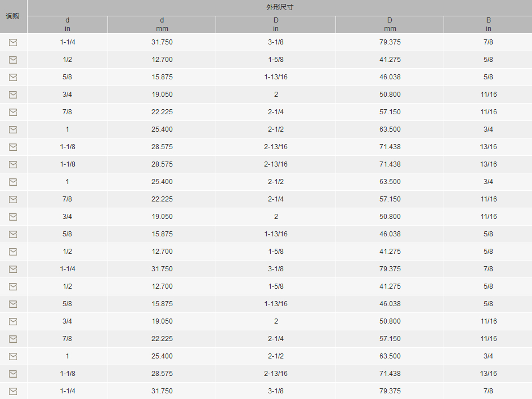This screenshot has height=399, width=532.
Task: Click the 31.750 cell in the topmost row
Action: click(x=162, y=42)
